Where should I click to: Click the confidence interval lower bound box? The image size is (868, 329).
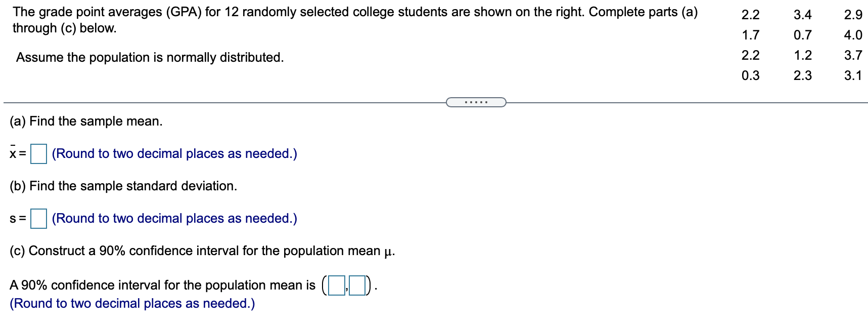tap(337, 285)
